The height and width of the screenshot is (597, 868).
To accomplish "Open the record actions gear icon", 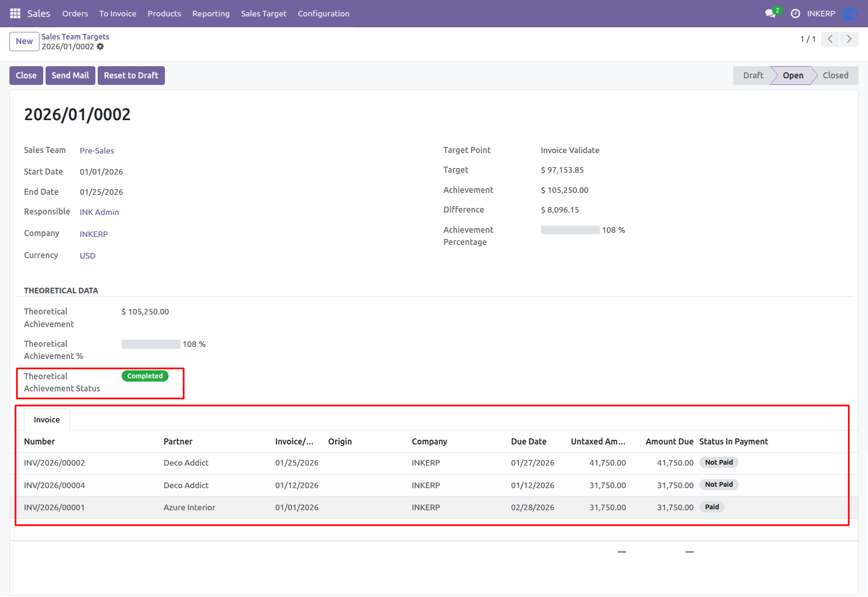I will click(100, 46).
